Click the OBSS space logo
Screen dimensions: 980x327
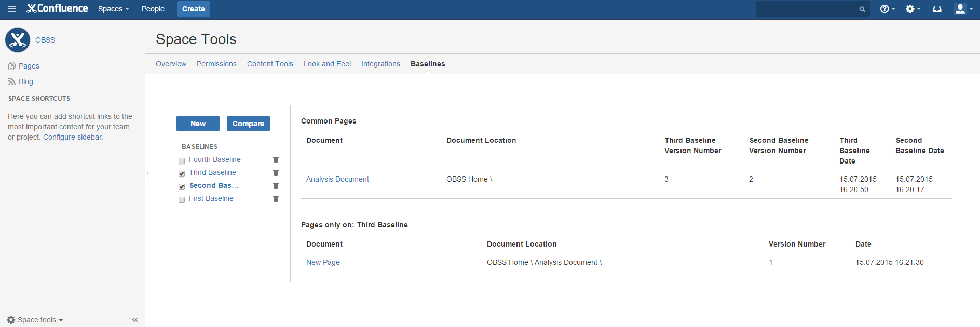click(x=18, y=40)
